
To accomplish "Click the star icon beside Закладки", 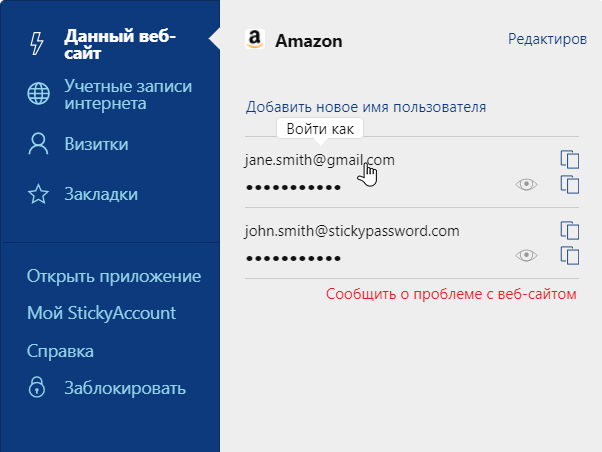I will click(x=38, y=194).
